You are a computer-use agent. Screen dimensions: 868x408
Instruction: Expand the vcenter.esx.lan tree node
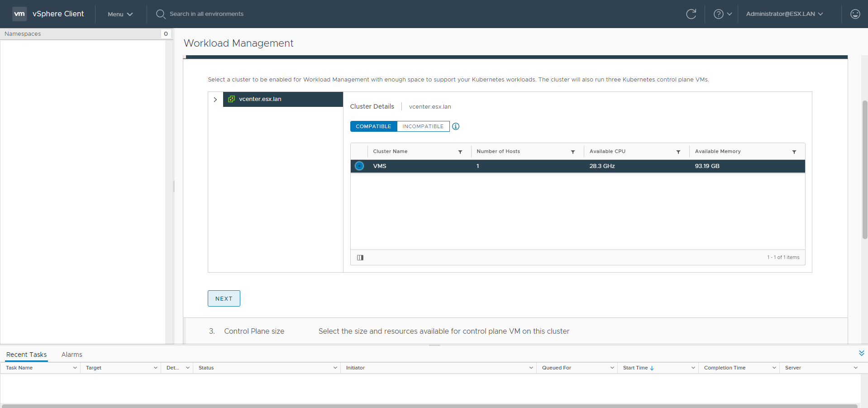pyautogui.click(x=215, y=100)
